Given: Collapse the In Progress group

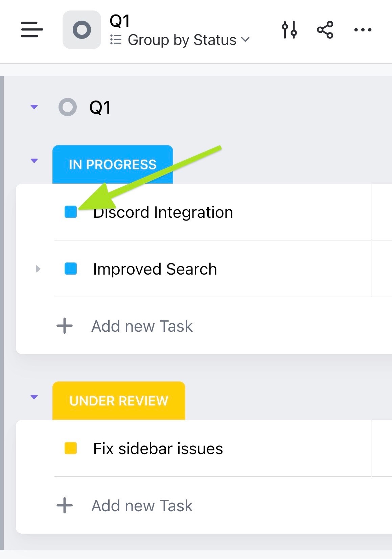Looking at the screenshot, I should tap(34, 161).
